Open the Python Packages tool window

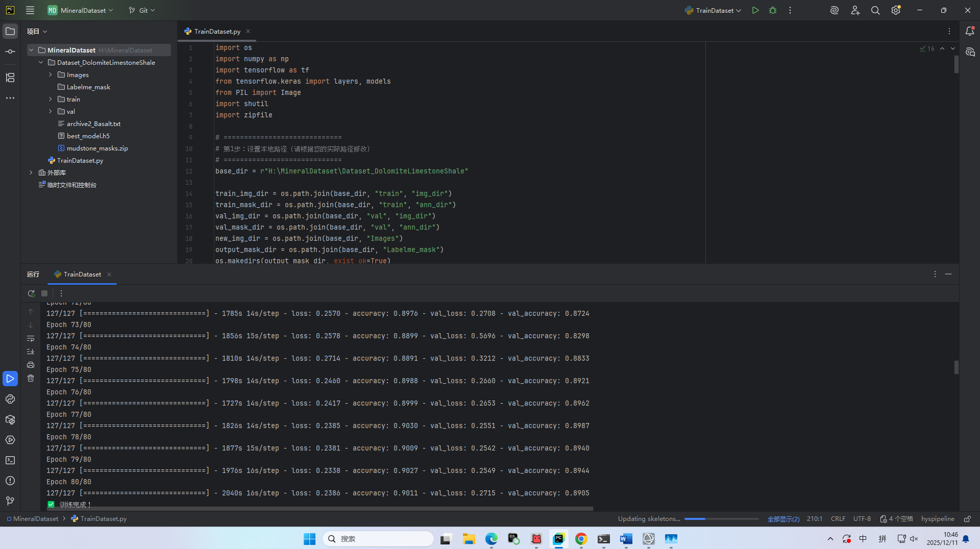(x=10, y=419)
